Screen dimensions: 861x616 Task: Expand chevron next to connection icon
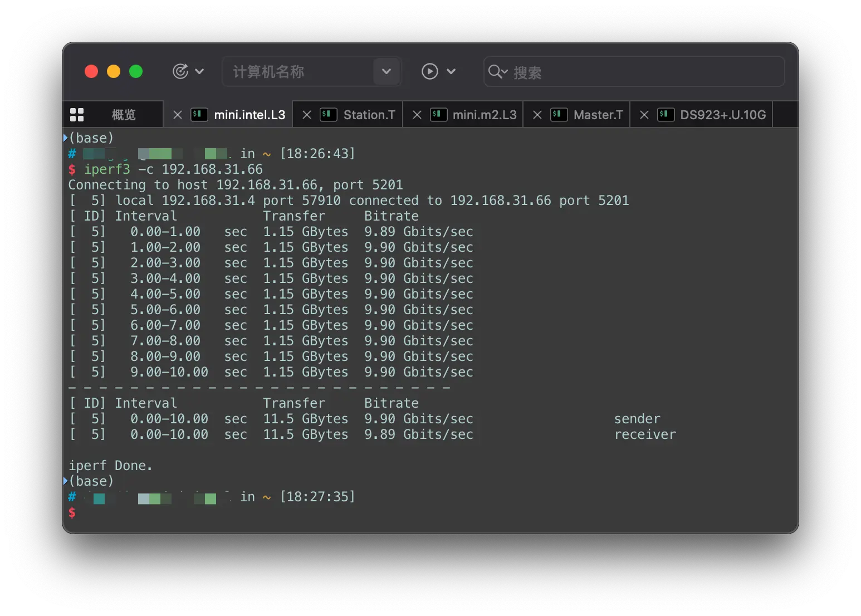pos(199,71)
